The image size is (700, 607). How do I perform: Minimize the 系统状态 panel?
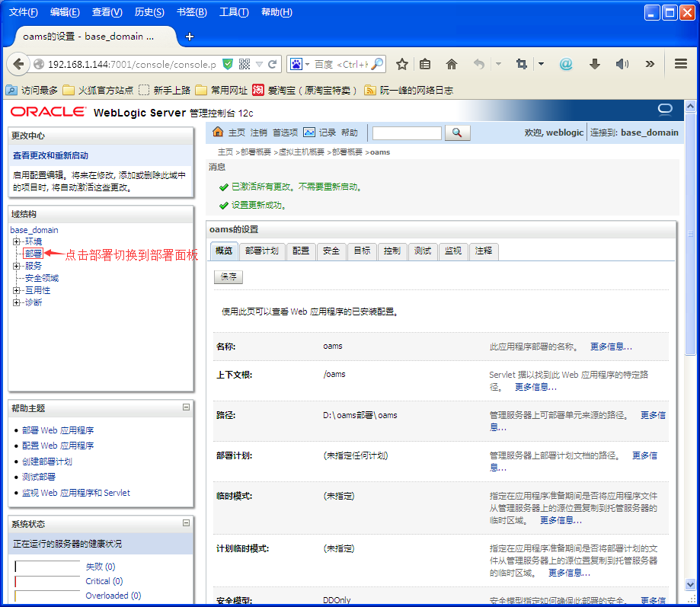(186, 522)
